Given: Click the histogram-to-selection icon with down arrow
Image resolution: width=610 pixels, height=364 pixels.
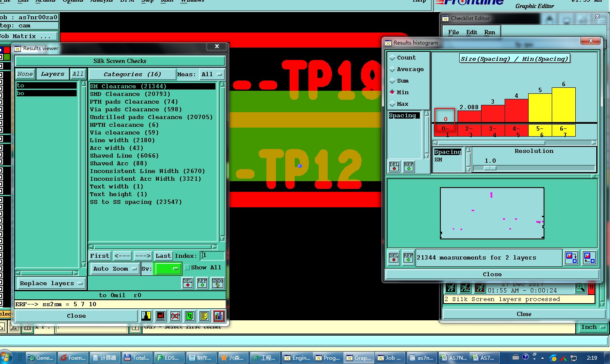Looking at the screenshot, I should click(571, 257).
